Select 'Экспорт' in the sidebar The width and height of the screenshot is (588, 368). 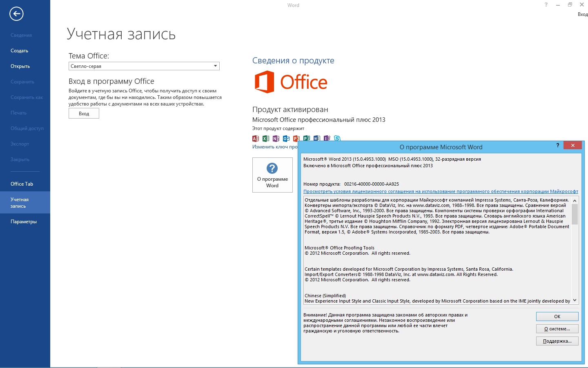point(20,144)
